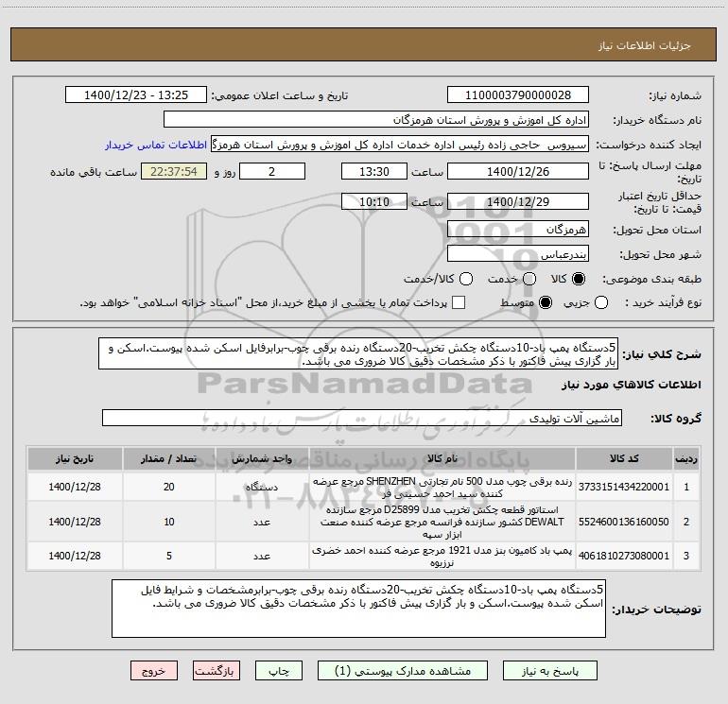
Task: Click the DEWALT D25899 item name
Action: click(x=442, y=522)
